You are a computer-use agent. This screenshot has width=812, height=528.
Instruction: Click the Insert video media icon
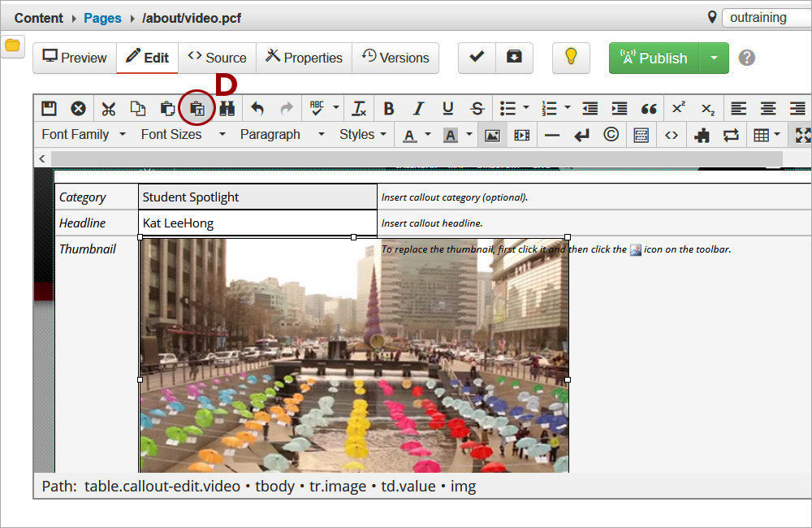[x=521, y=135]
